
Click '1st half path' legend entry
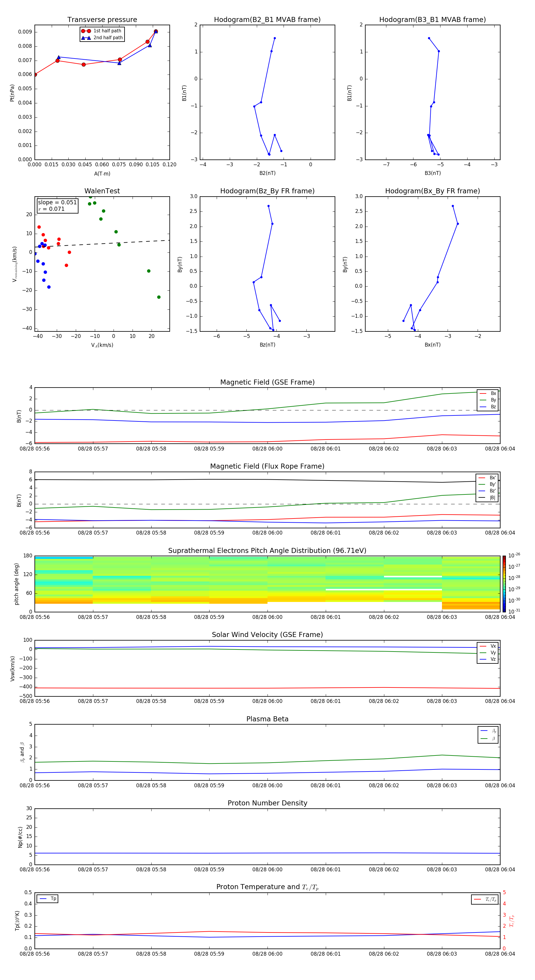point(101,31)
